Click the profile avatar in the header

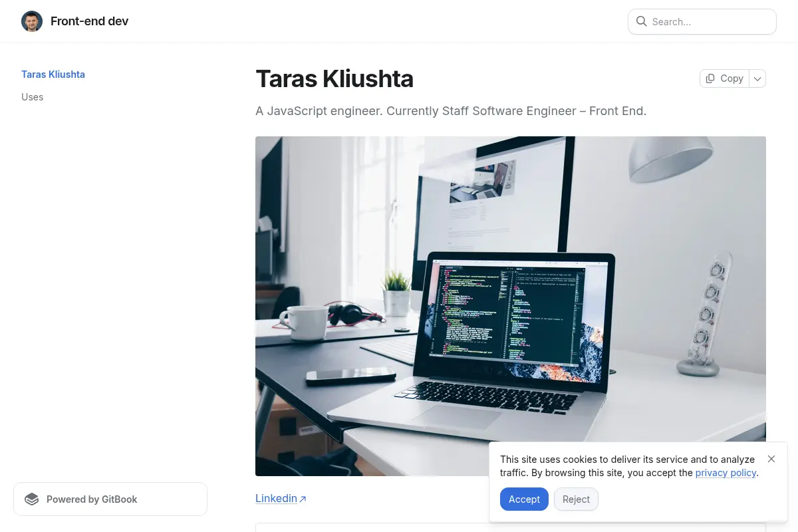pos(32,21)
